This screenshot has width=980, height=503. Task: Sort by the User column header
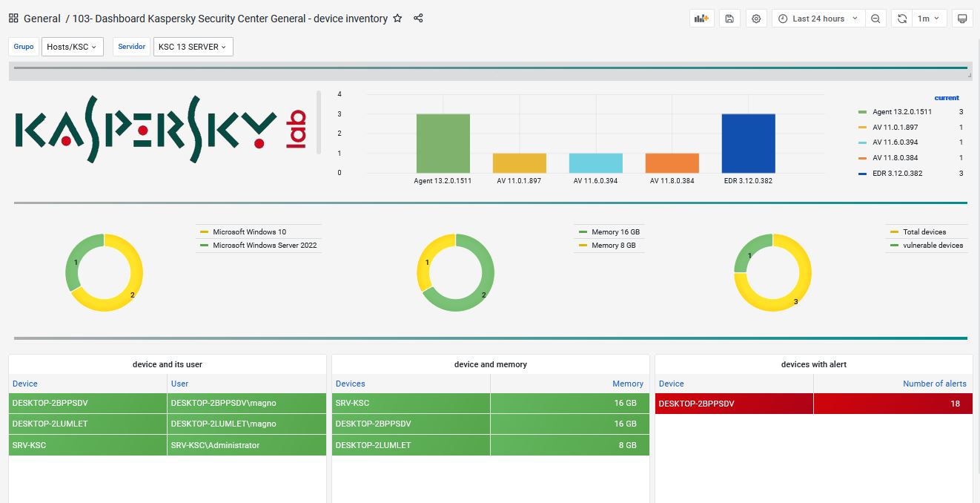click(x=179, y=384)
